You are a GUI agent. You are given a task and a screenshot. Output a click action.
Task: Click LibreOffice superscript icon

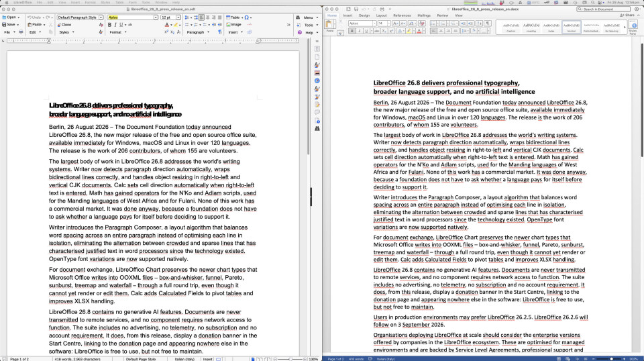166,32
